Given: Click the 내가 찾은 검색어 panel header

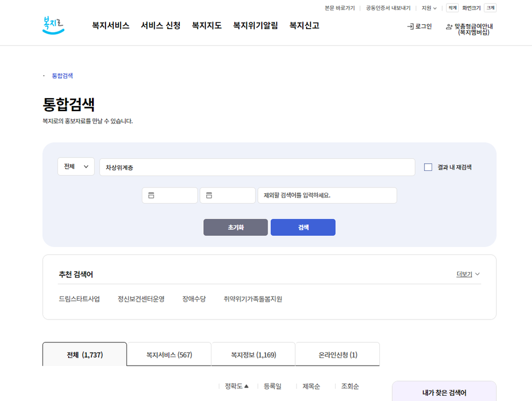Looking at the screenshot, I should pyautogui.click(x=444, y=393).
